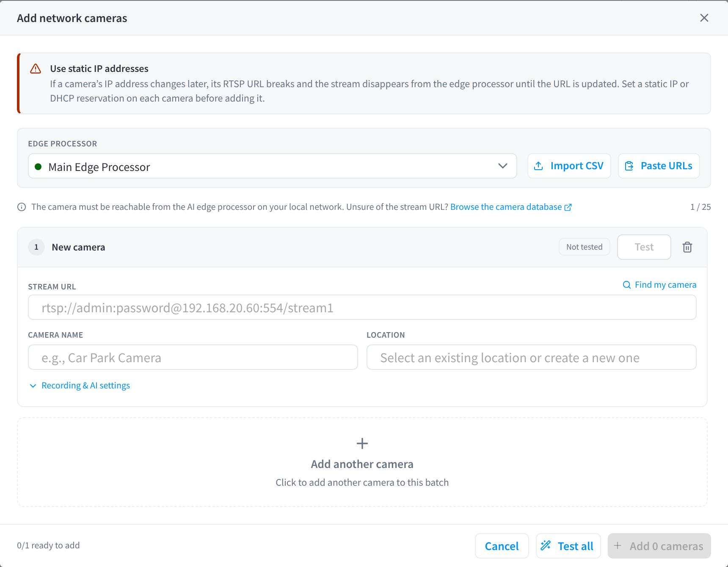Click the New camera title
The width and height of the screenshot is (728, 567).
point(78,247)
